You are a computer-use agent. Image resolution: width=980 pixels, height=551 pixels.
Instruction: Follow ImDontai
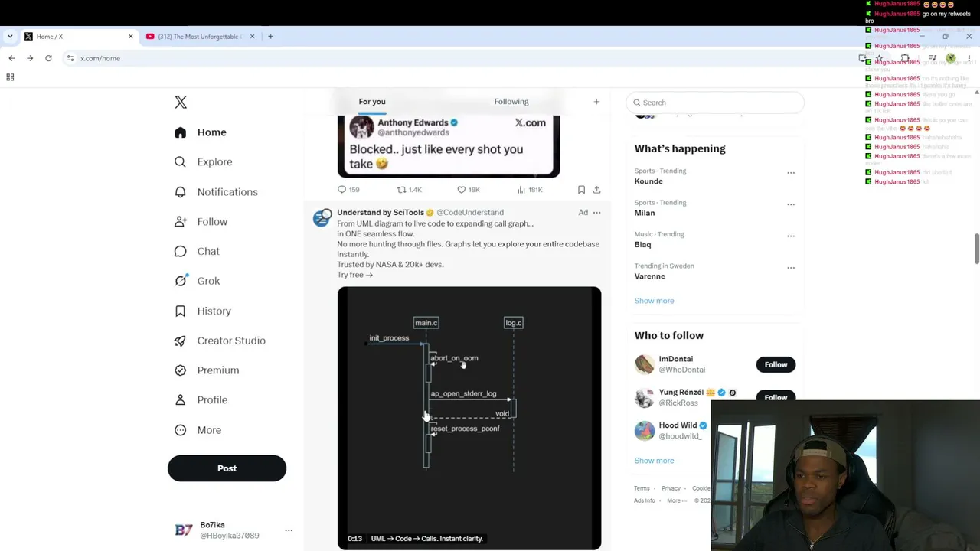[x=776, y=365]
